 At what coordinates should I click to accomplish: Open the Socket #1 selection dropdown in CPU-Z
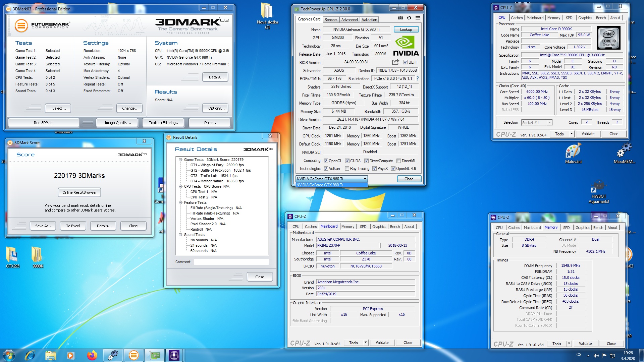[537, 123]
